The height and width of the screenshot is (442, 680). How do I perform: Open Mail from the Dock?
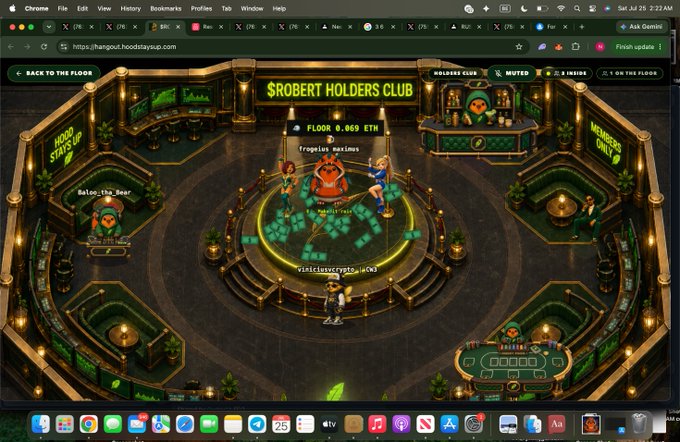point(137,424)
